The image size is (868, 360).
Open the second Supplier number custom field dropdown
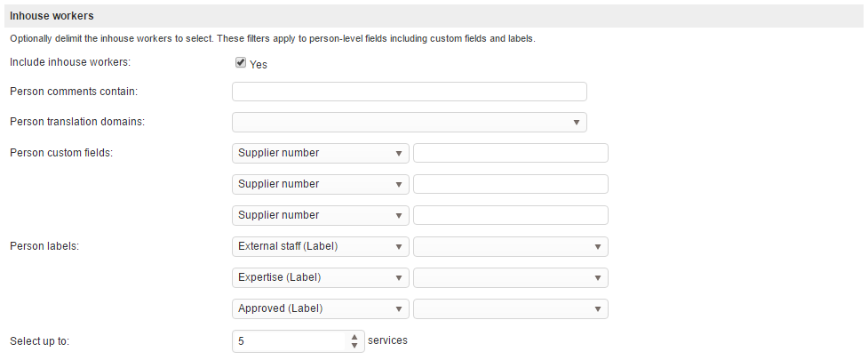point(320,184)
